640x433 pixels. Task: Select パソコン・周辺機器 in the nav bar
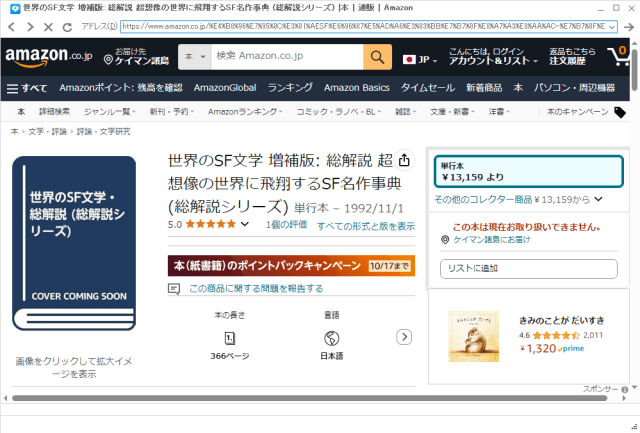(574, 88)
